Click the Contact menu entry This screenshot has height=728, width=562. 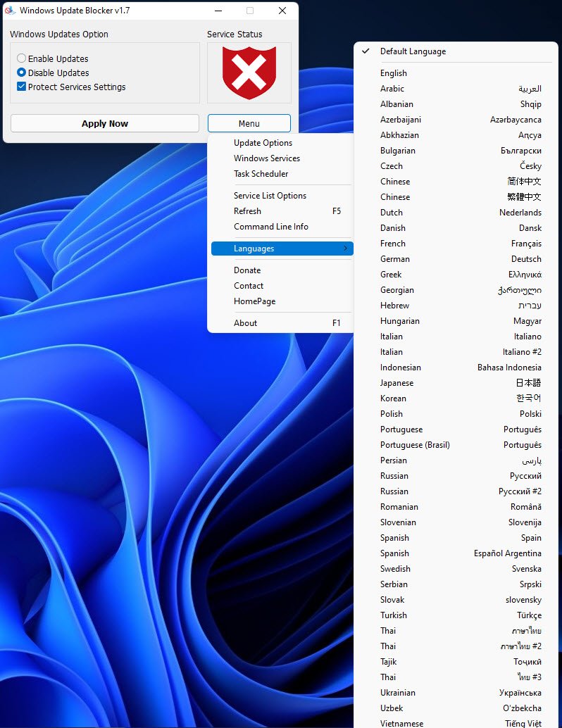280,286
